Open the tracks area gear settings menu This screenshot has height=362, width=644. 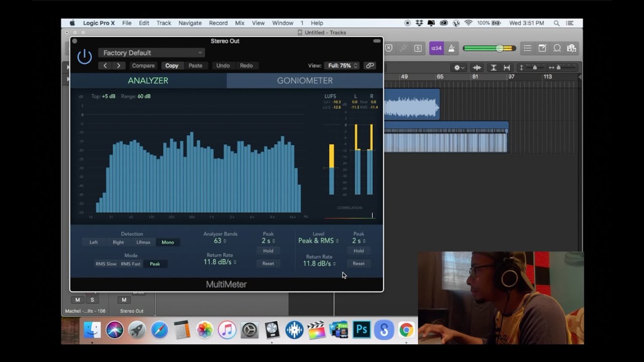tap(459, 67)
